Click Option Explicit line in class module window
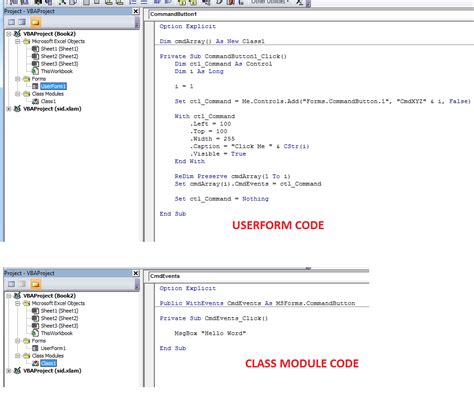 pyautogui.click(x=188, y=288)
